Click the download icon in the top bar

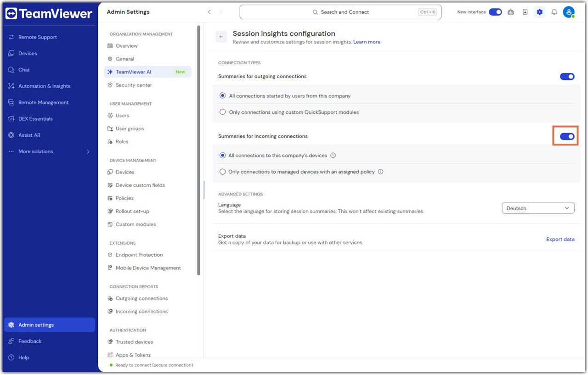coord(525,12)
